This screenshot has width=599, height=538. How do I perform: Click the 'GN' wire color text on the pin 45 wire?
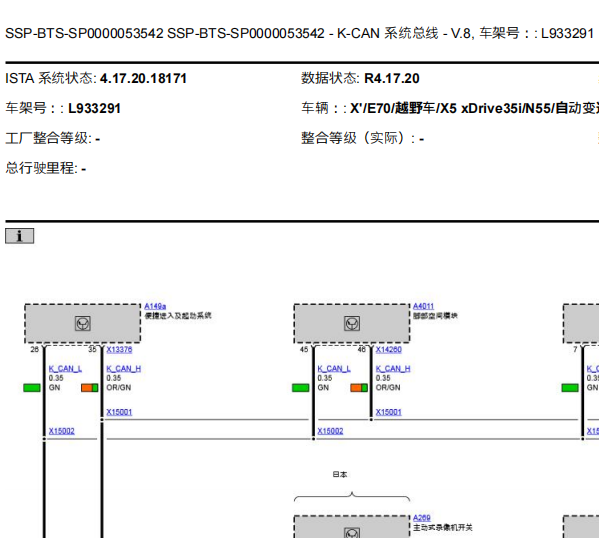(x=323, y=387)
